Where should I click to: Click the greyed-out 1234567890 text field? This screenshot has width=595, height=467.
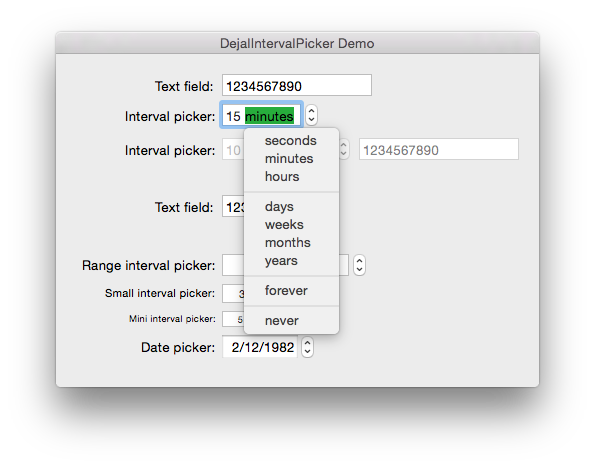439,149
